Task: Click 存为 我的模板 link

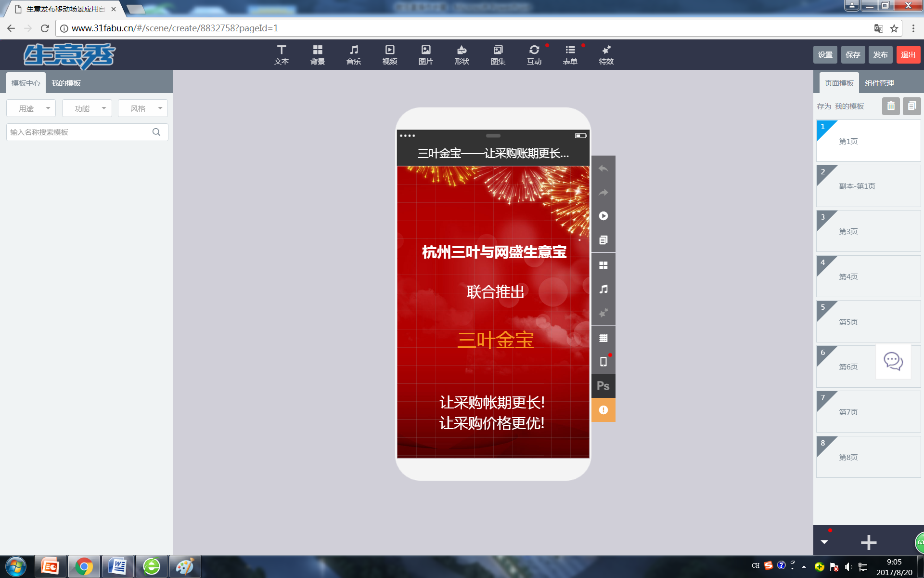Action: [840, 106]
